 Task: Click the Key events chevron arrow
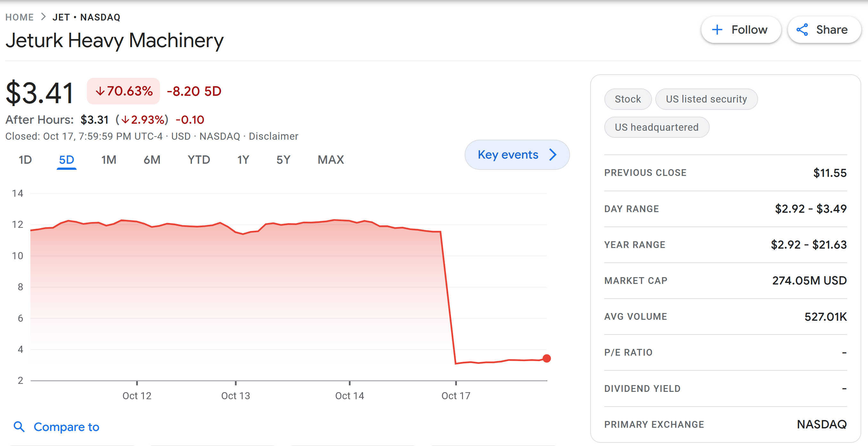point(553,155)
